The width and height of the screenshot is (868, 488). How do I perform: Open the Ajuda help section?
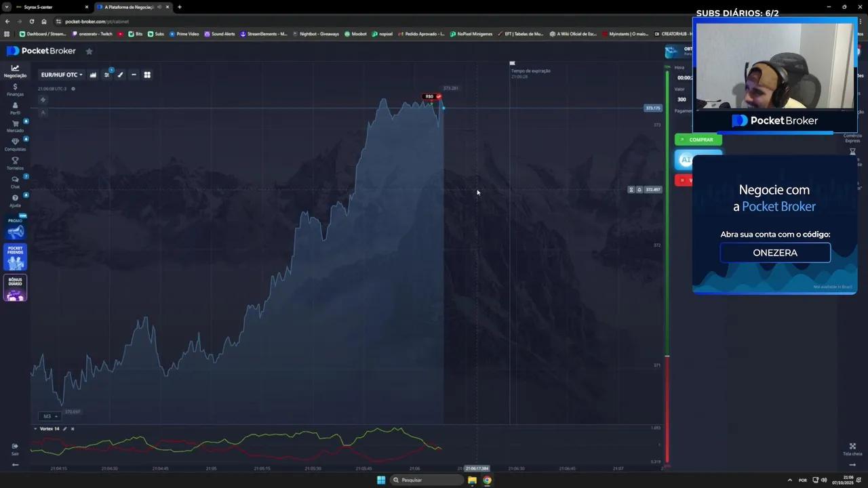(15, 201)
